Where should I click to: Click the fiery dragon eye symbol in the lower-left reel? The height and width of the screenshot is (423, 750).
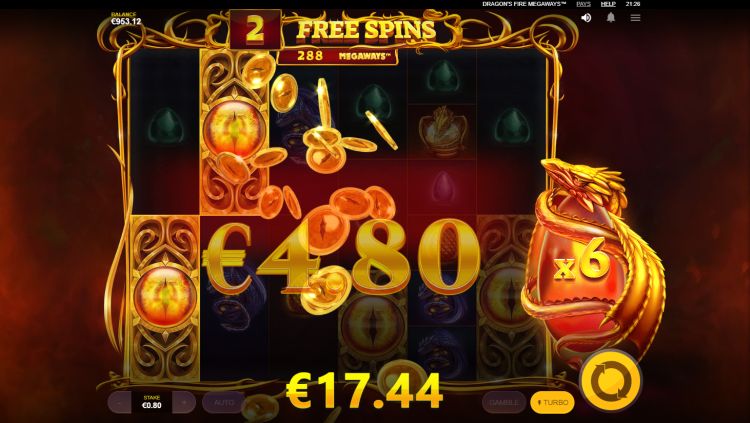(165, 298)
